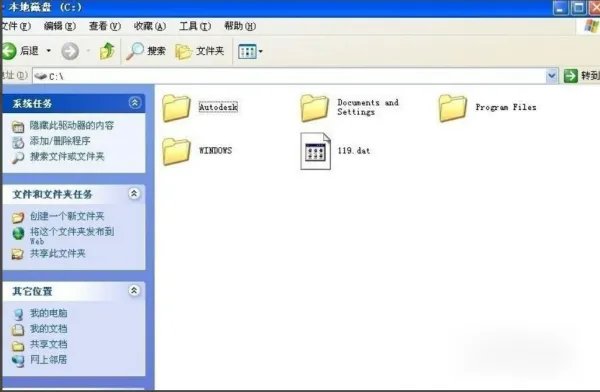Screen dimensions: 600x392
Task: Collapse the 其它位置 panel chevron
Action: 134,291
